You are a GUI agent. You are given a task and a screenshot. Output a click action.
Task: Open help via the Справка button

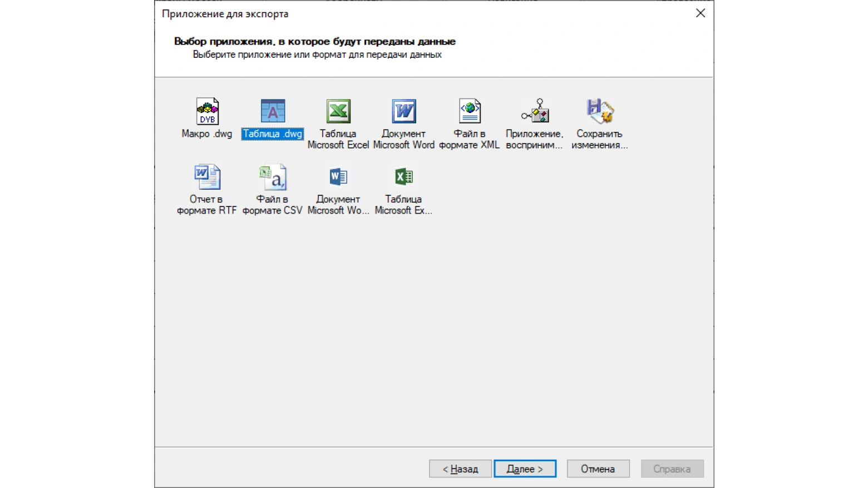(672, 469)
